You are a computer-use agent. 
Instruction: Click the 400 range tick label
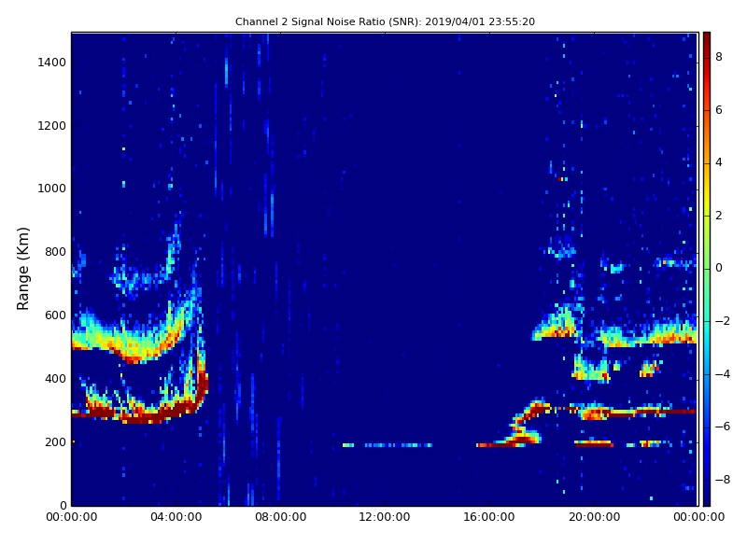pos(56,379)
